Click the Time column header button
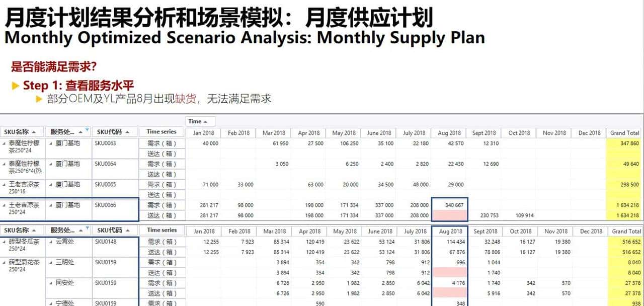The width and height of the screenshot is (644, 306). pos(201,121)
